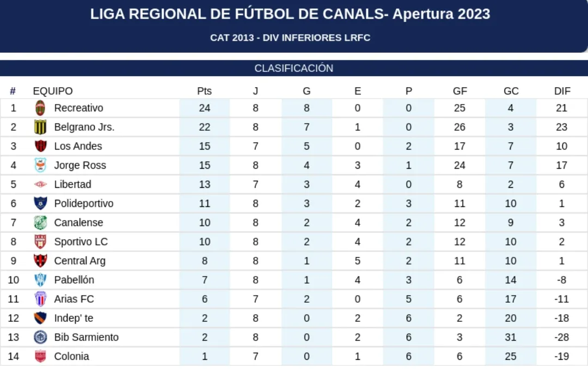The image size is (588, 380).
Task: Select the CLASIFICACIÓN section header
Action: [294, 69]
